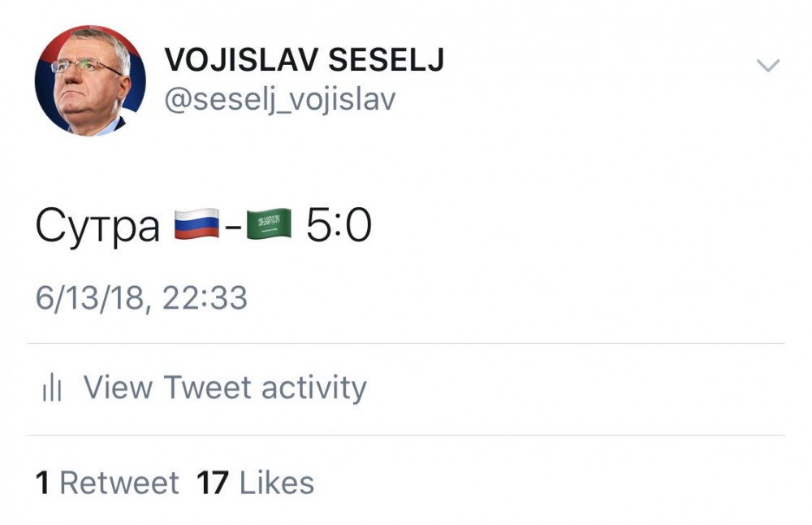Click the word Likes below the tweet
Screen dimensions: 812x525
point(276,483)
